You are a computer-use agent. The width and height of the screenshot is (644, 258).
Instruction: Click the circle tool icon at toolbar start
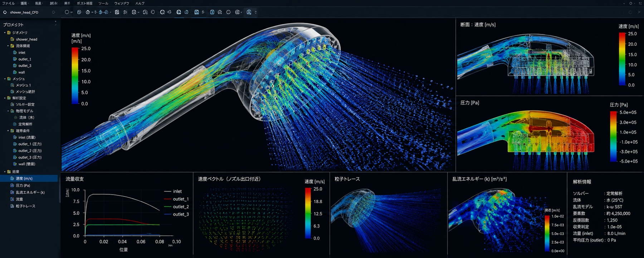pos(67,12)
